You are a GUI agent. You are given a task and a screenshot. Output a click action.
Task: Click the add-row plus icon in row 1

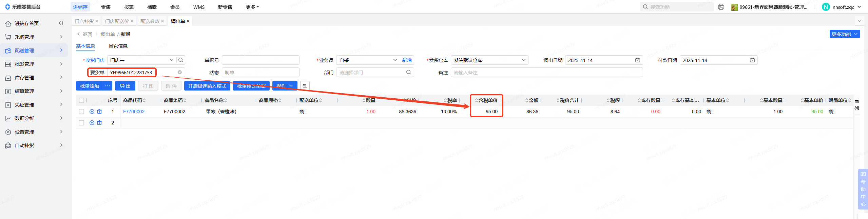coord(92,112)
